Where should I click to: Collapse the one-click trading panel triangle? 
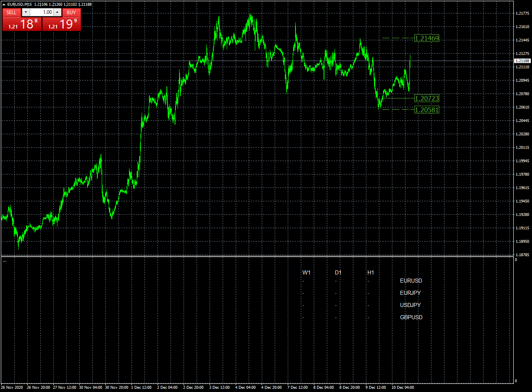click(x=4, y=4)
